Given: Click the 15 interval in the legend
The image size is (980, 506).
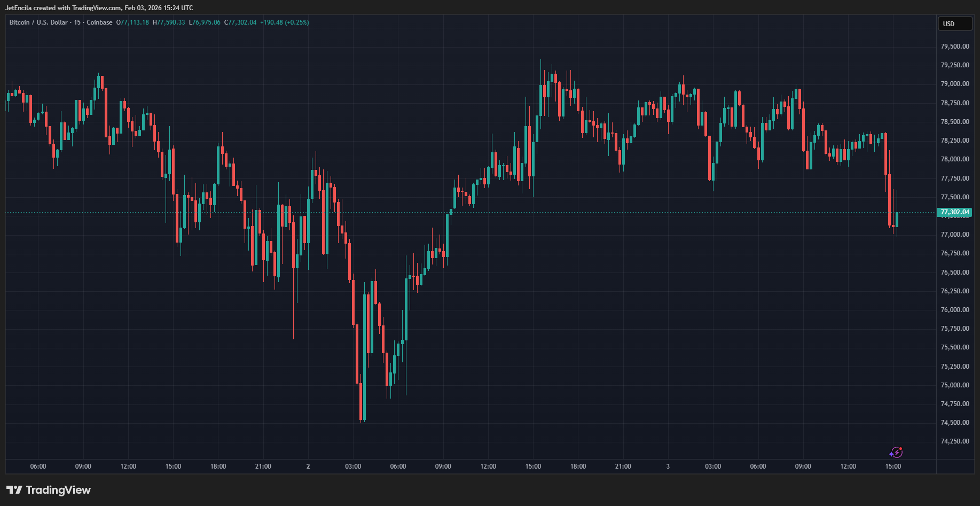Looking at the screenshot, I should (x=77, y=22).
